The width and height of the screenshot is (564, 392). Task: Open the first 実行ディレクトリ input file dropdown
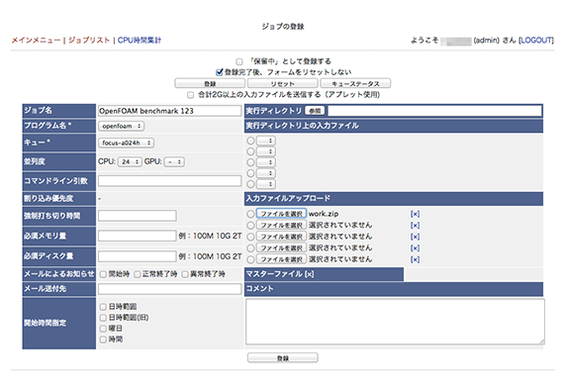266,141
